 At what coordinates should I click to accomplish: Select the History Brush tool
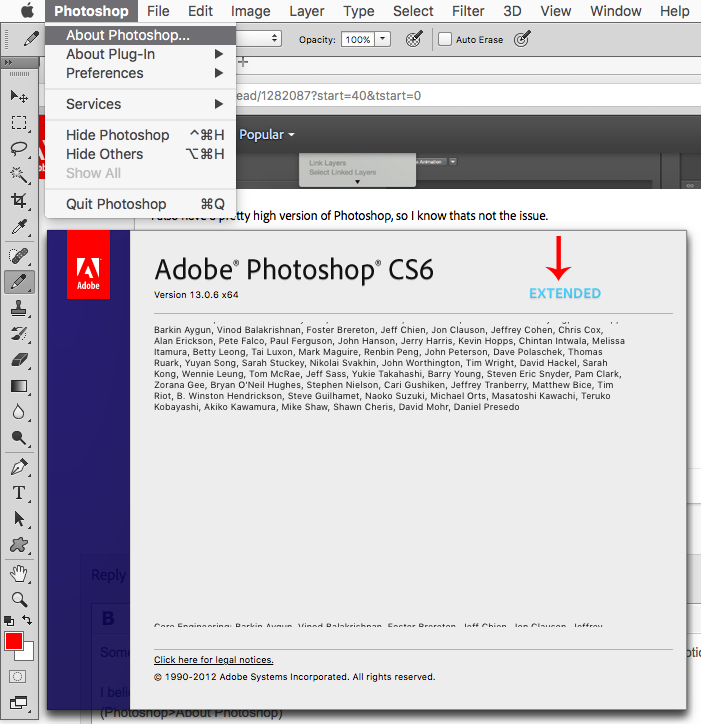[18, 334]
